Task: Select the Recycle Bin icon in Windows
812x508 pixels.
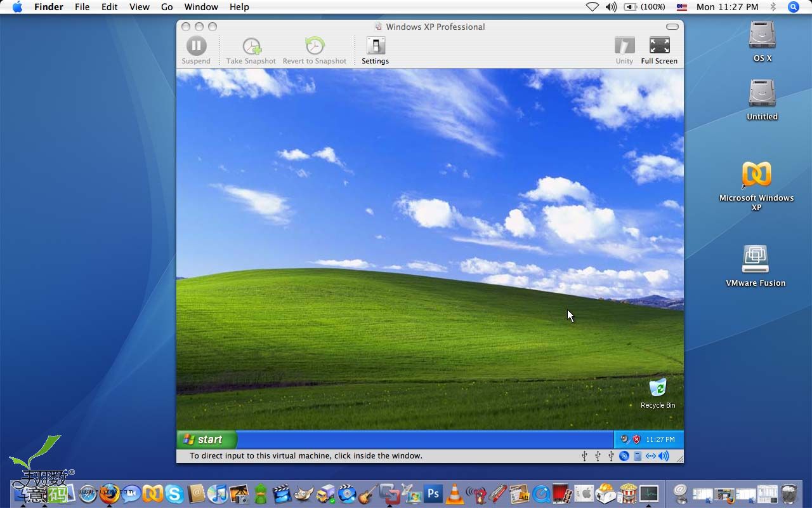Action: (658, 394)
